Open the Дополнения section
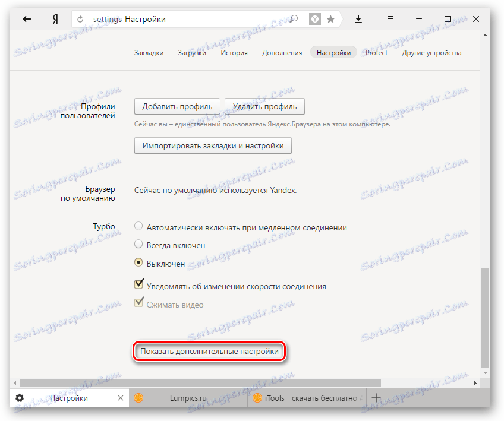 click(282, 53)
